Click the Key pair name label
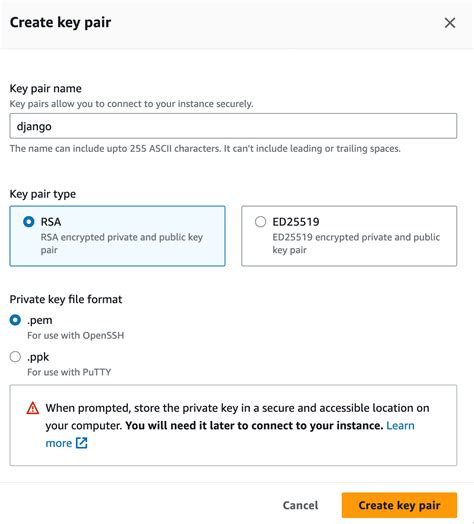Screen dimensions: 474x524 click(x=45, y=89)
